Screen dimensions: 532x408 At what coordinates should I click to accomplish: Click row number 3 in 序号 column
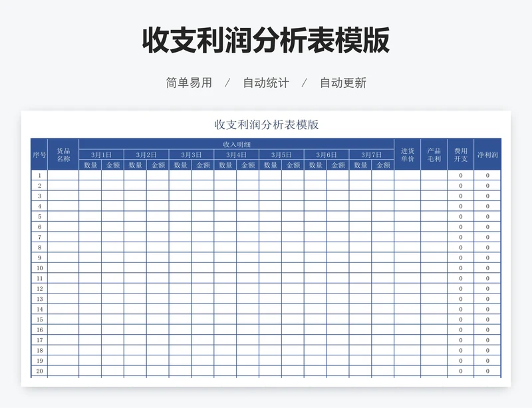click(x=39, y=196)
